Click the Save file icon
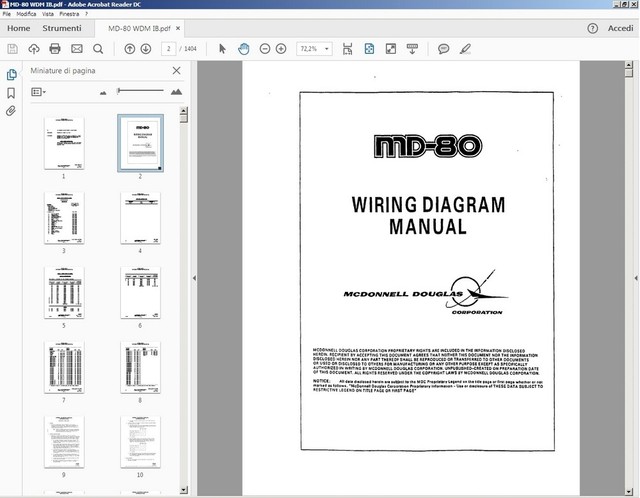This screenshot has width=640, height=498. point(13,49)
